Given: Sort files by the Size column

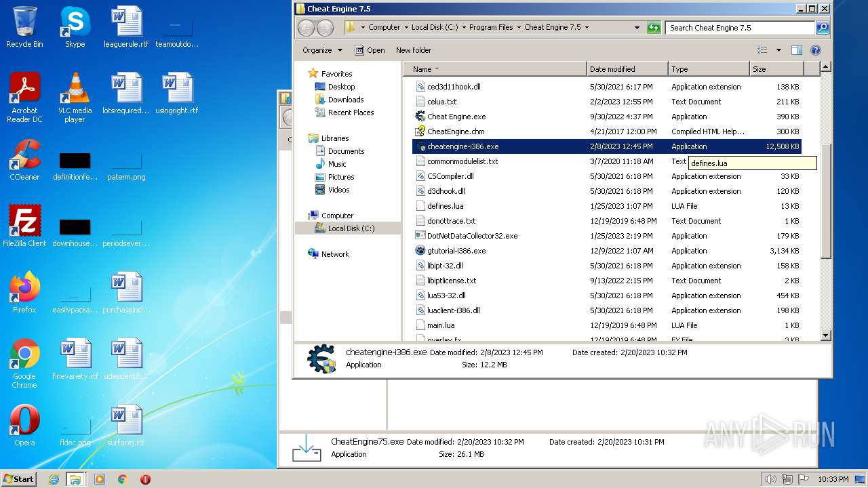Looking at the screenshot, I should tap(776, 69).
